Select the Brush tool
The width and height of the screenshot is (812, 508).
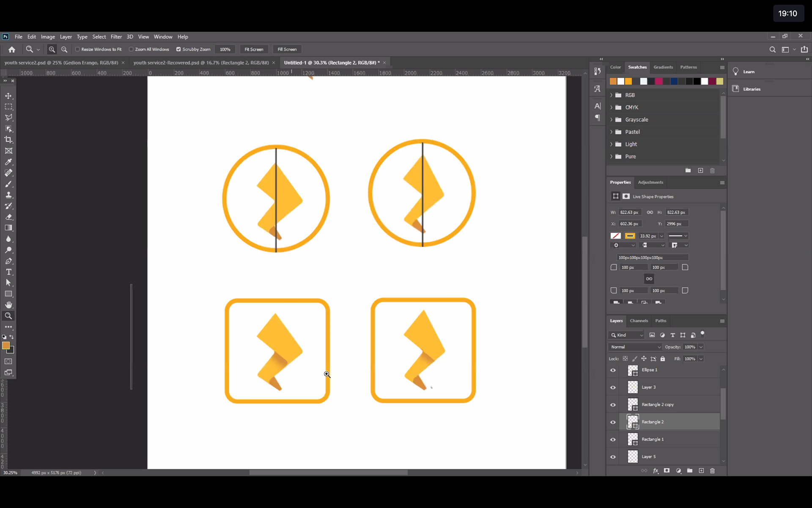click(x=8, y=184)
